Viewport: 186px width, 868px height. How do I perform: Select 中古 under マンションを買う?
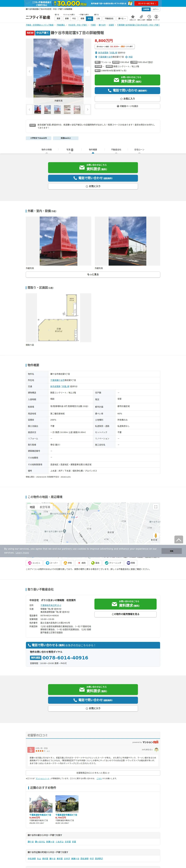pos(74,19)
